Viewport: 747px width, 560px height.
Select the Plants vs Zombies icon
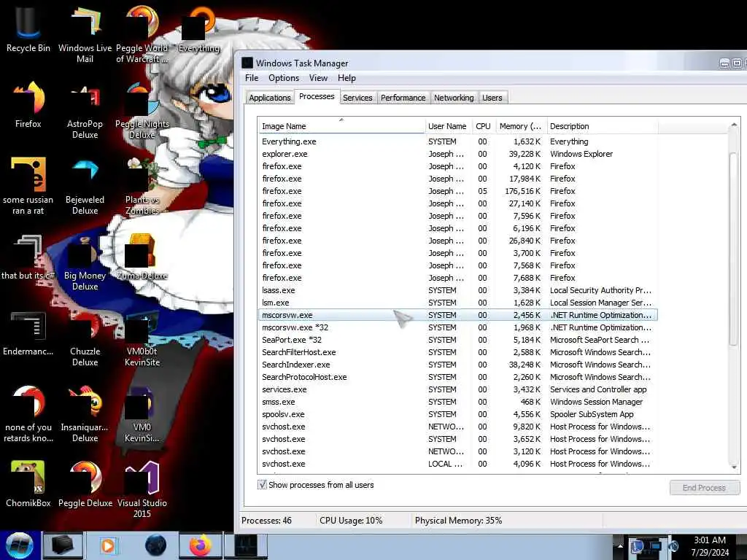click(142, 186)
